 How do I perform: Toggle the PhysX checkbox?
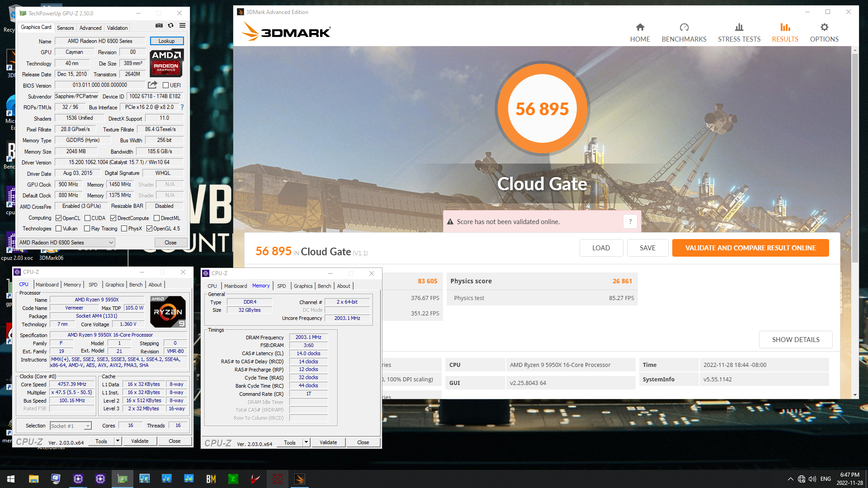pyautogui.click(x=124, y=229)
